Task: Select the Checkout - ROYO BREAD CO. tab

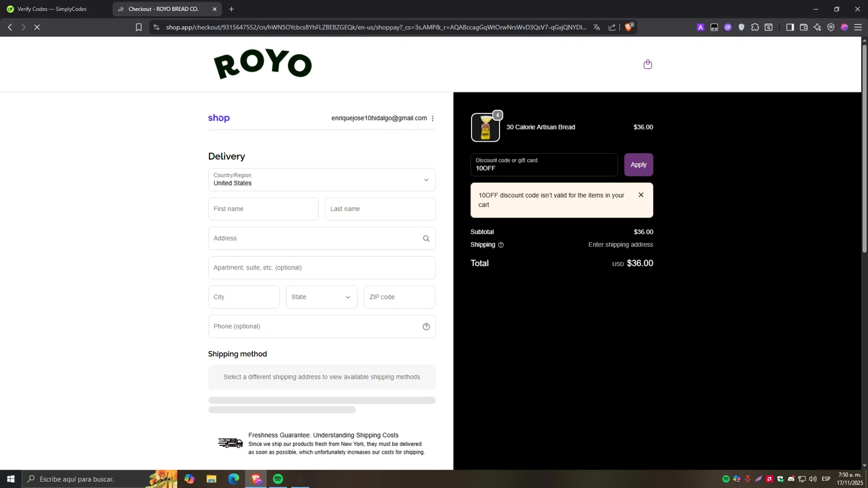Action: tap(167, 9)
